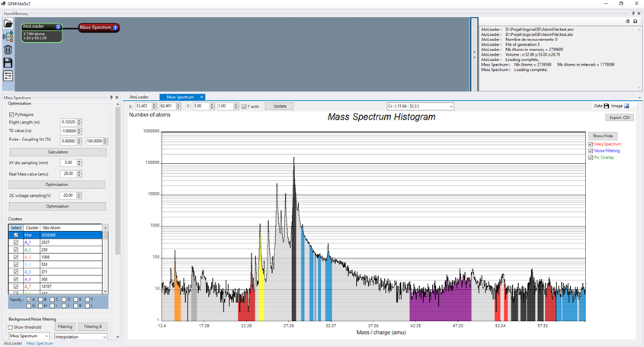Toggle the Pythagore checkbox
The width and height of the screenshot is (644, 347).
point(11,114)
